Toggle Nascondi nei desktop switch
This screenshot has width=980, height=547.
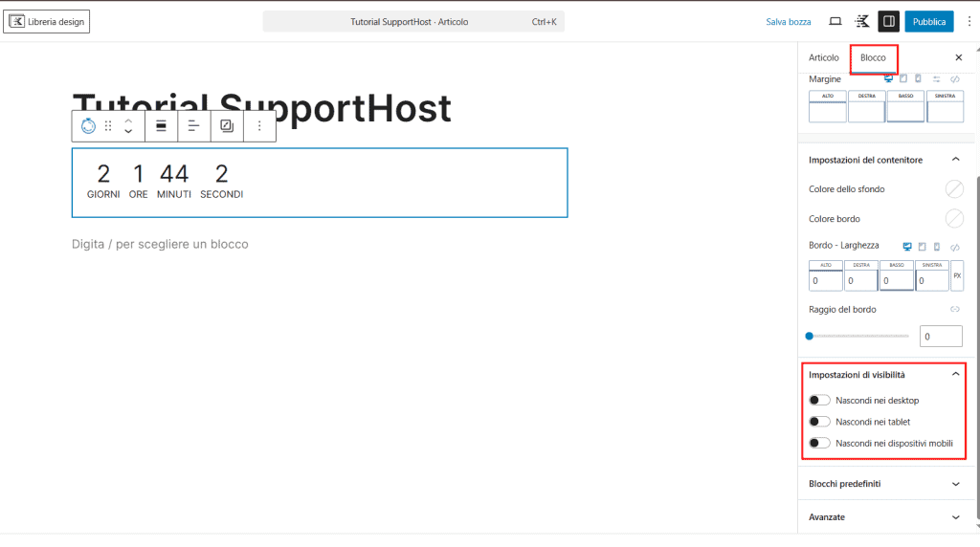click(x=819, y=401)
